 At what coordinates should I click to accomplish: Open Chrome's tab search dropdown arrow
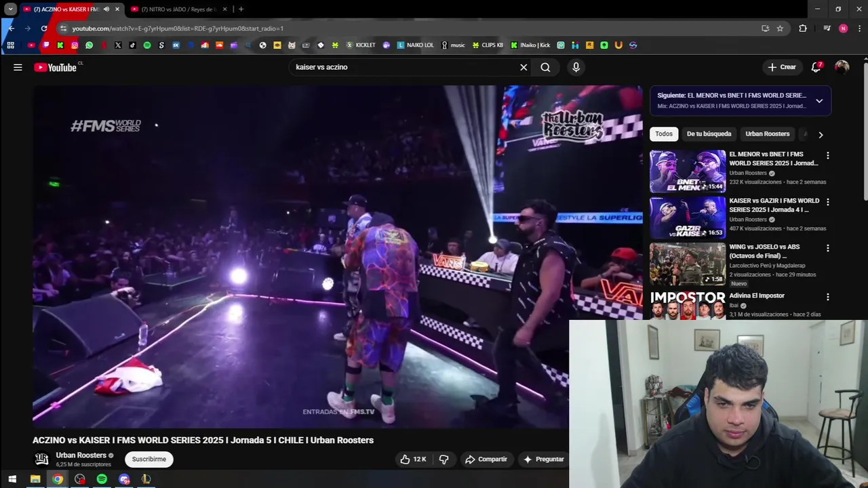pos(10,9)
